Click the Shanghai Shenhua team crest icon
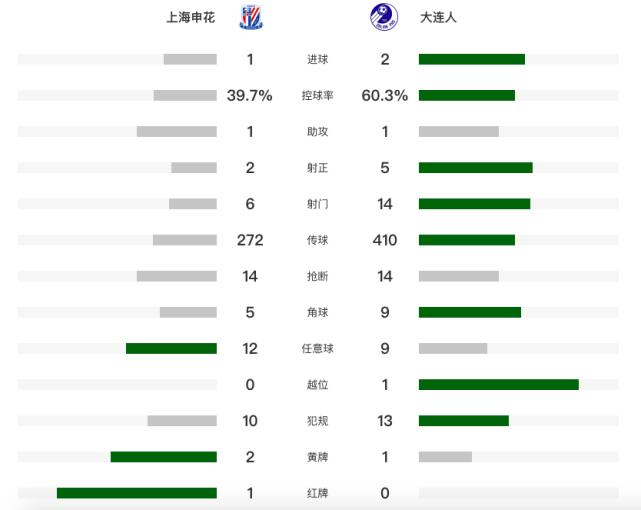Image resolution: width=641 pixels, height=510 pixels. point(251,17)
